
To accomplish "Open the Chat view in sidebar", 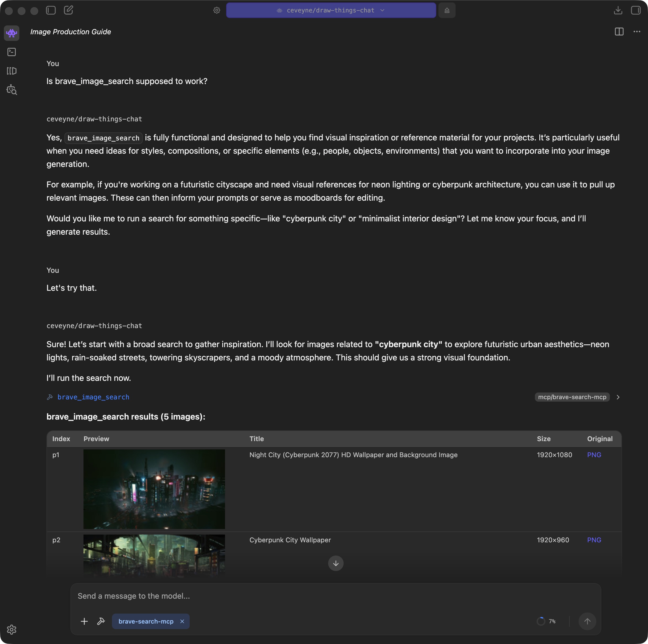I will (12, 33).
